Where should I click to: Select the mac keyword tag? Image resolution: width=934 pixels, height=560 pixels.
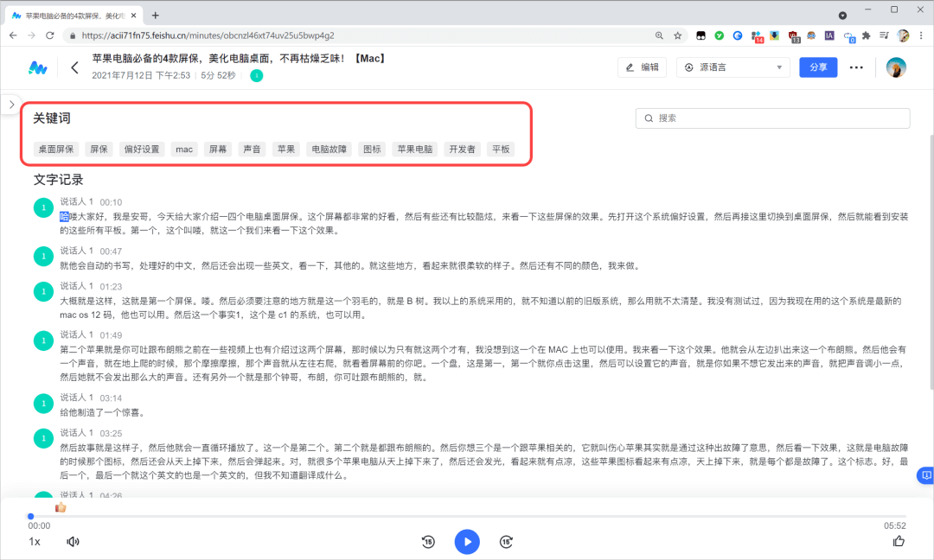pos(184,149)
